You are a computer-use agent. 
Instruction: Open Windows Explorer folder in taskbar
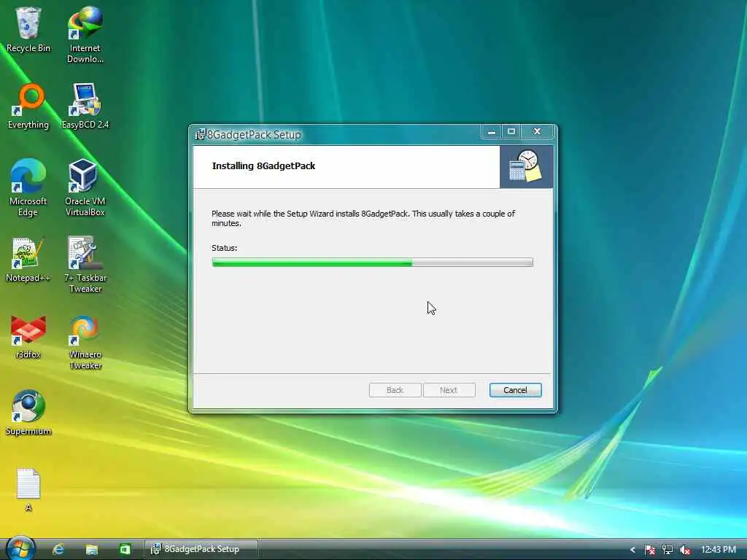pos(91,549)
